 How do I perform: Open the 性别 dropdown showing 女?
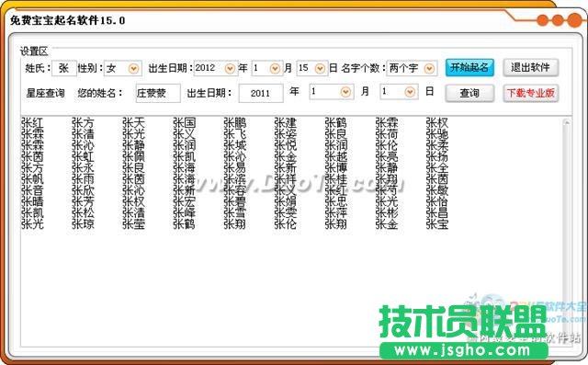(133, 69)
